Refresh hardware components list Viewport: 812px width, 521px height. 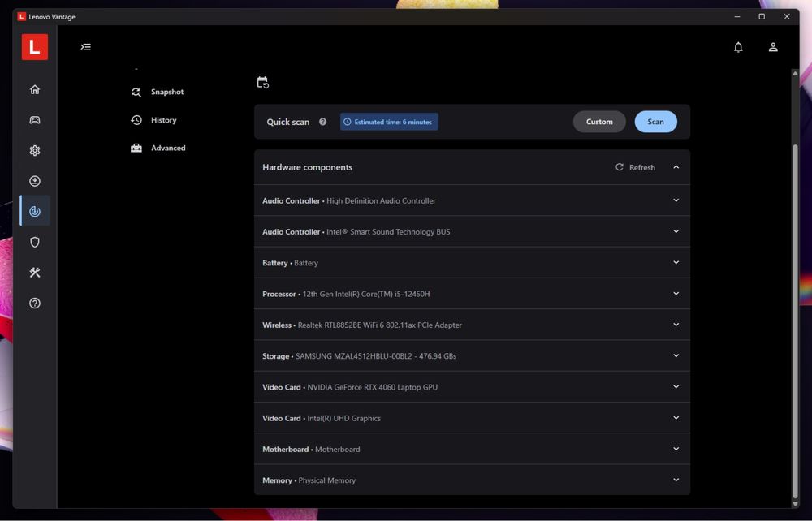(635, 167)
